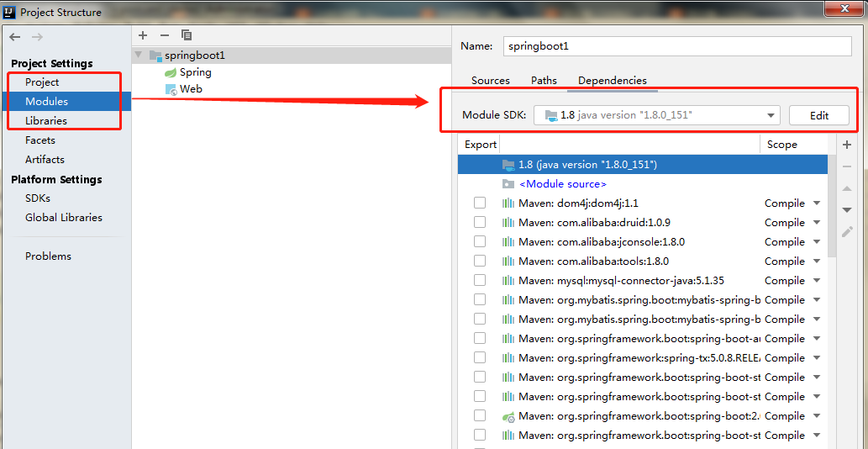Open scope dropdown for druid dependency
Viewport: 868px width, 449px height.
(x=817, y=223)
